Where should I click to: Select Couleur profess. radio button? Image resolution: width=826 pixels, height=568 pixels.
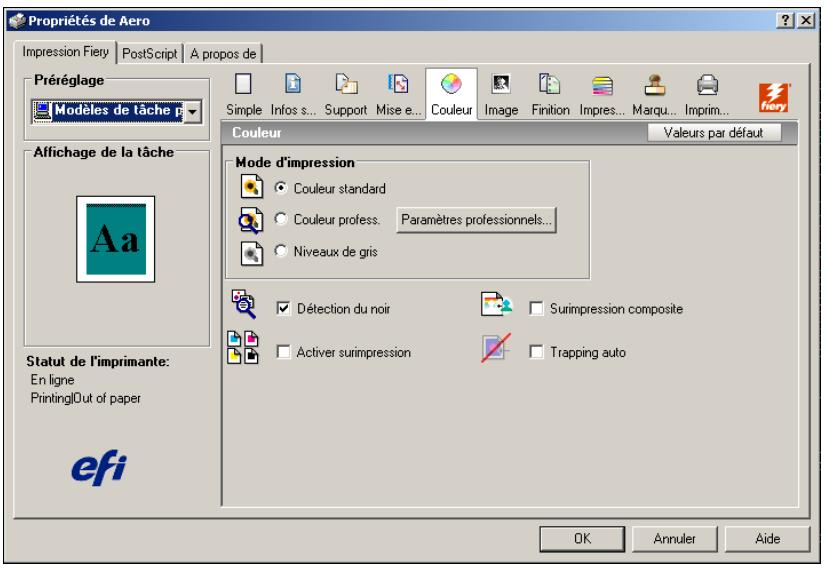281,219
